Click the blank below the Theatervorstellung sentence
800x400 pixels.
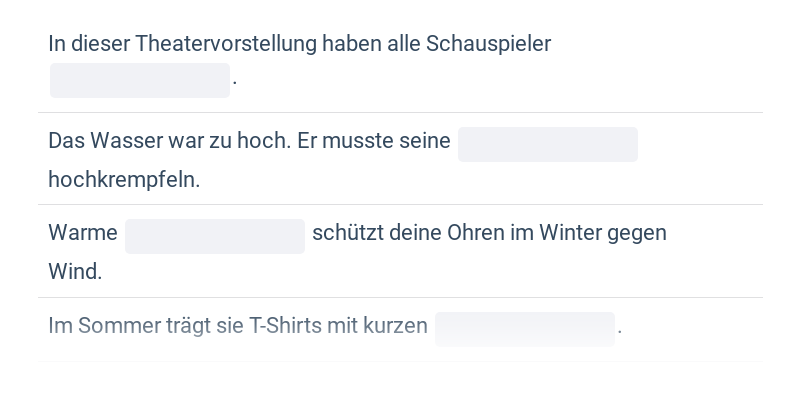pos(140,80)
